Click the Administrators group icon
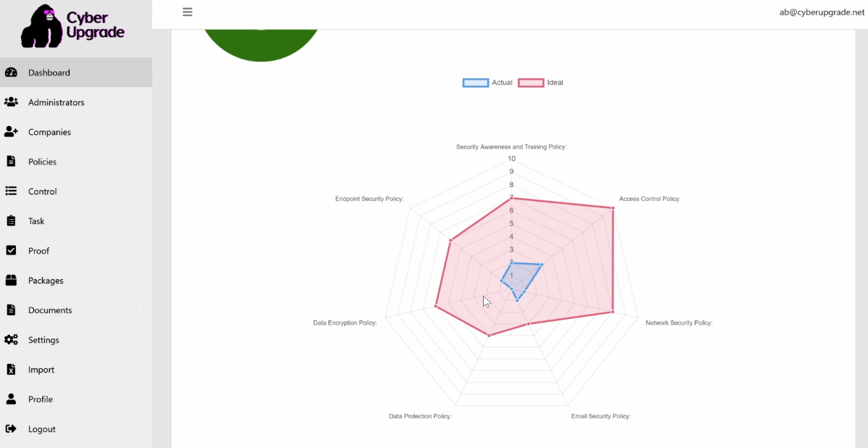 (11, 102)
